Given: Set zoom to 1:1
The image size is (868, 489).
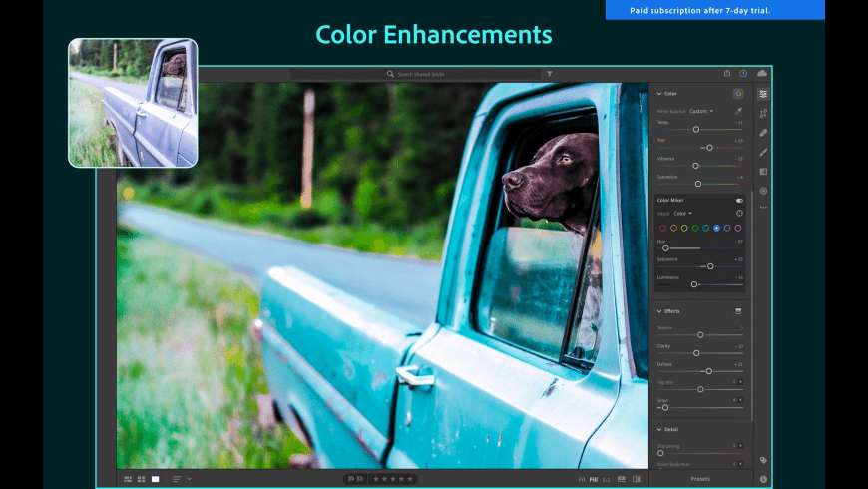Looking at the screenshot, I should point(606,480).
